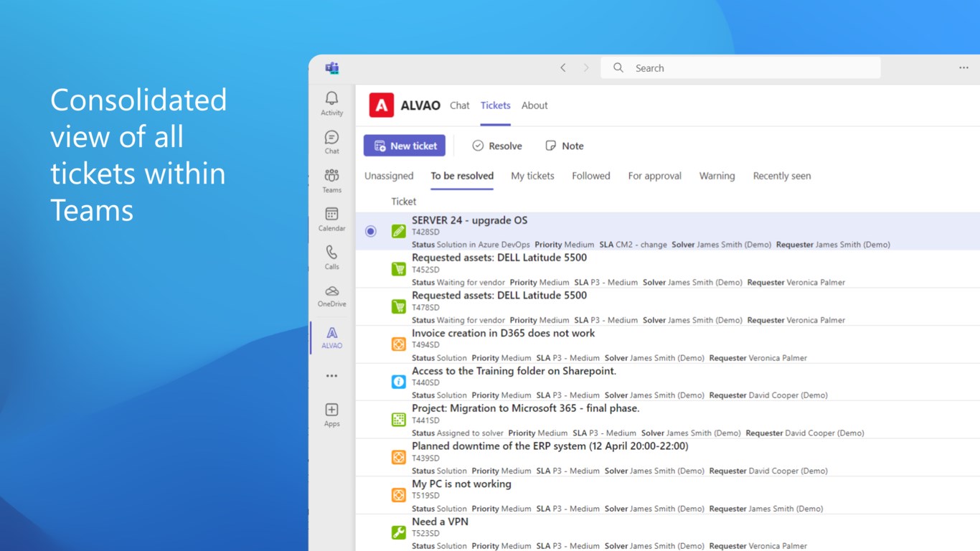Open the settings and more ellipsis menu
This screenshot has width=980, height=551.
point(963,67)
